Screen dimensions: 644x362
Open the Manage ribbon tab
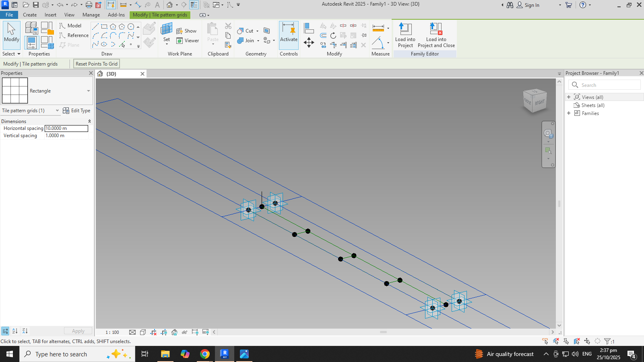[x=91, y=15]
